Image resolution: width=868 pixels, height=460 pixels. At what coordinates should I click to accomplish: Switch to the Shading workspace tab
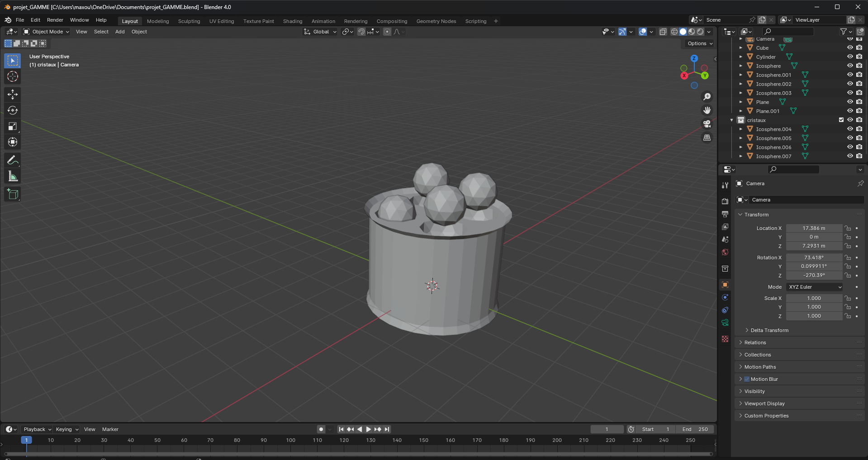click(x=292, y=21)
